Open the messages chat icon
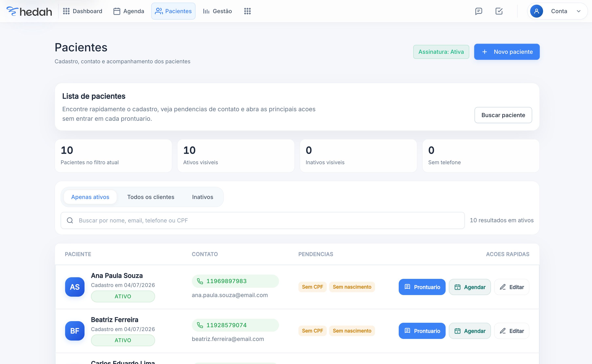The width and height of the screenshot is (592, 364). point(479,11)
